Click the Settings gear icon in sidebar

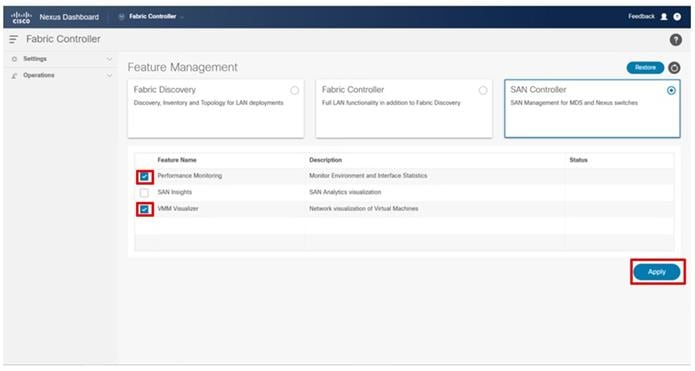(15, 59)
